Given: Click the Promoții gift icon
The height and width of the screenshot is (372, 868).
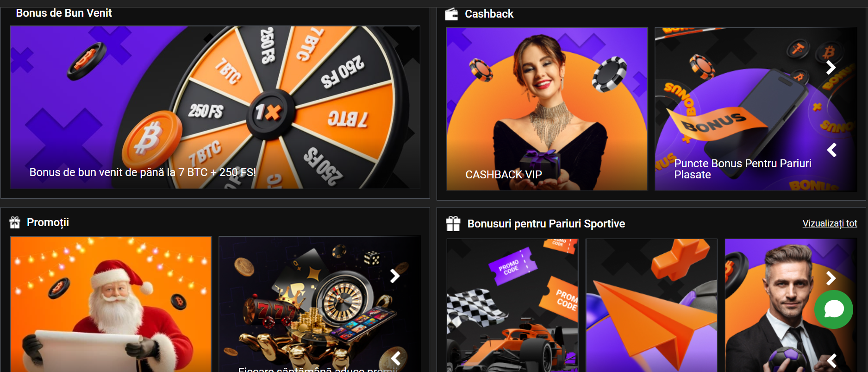Looking at the screenshot, I should [15, 223].
